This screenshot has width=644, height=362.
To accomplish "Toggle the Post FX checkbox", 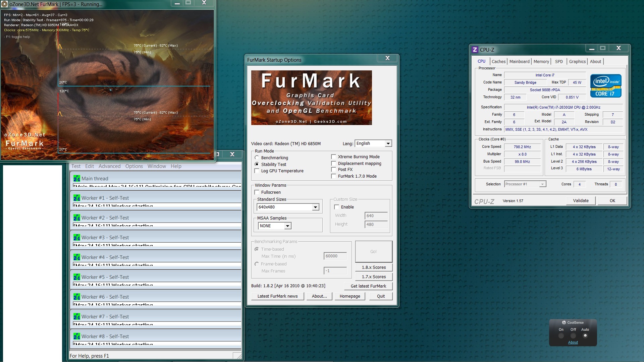I will pyautogui.click(x=333, y=169).
